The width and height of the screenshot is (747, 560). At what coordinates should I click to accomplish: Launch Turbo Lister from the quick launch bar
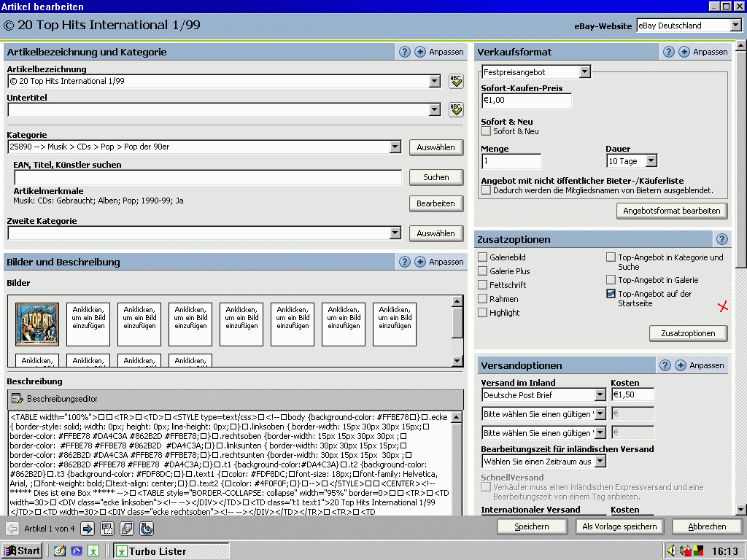[93, 551]
